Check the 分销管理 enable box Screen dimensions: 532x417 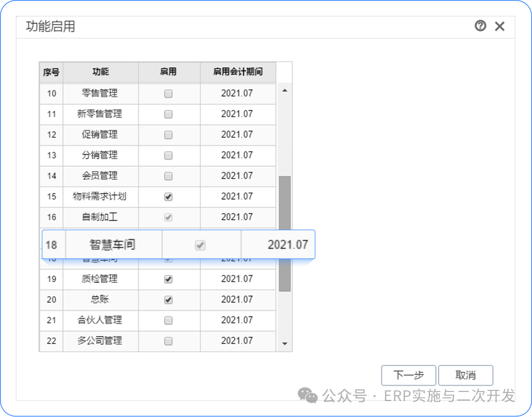coord(169,156)
